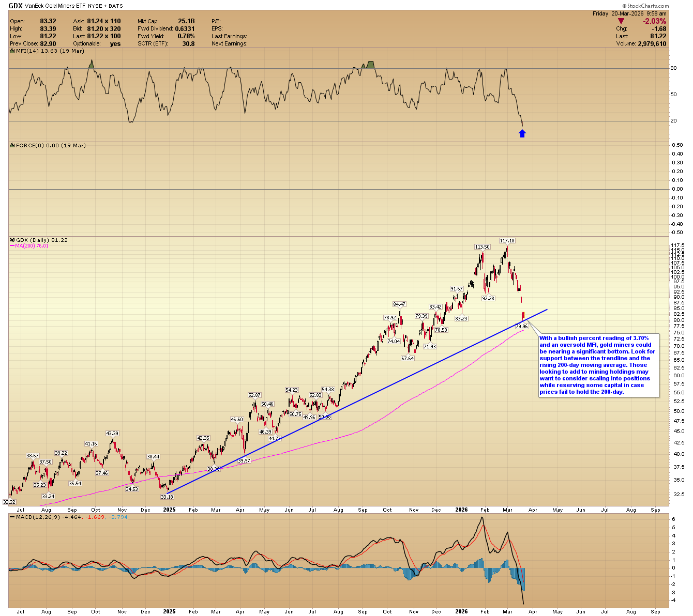Viewport: 693px width, 616px height.
Task: Click the Fwd Dividend value '0.6331'
Action: coord(185,29)
